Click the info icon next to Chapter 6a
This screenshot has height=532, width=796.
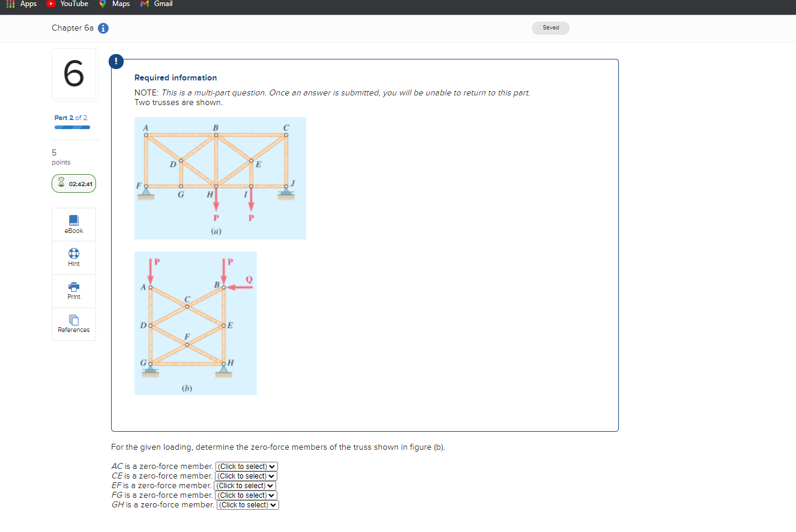(103, 28)
